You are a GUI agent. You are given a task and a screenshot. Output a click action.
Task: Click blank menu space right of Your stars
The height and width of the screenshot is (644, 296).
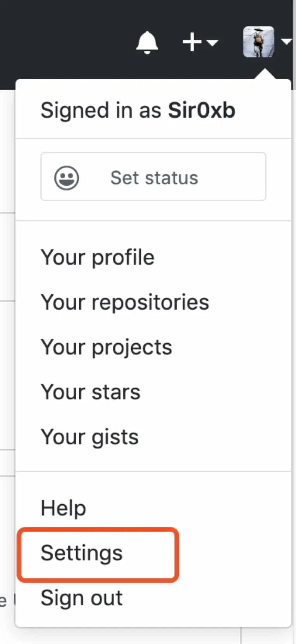pos(217,392)
